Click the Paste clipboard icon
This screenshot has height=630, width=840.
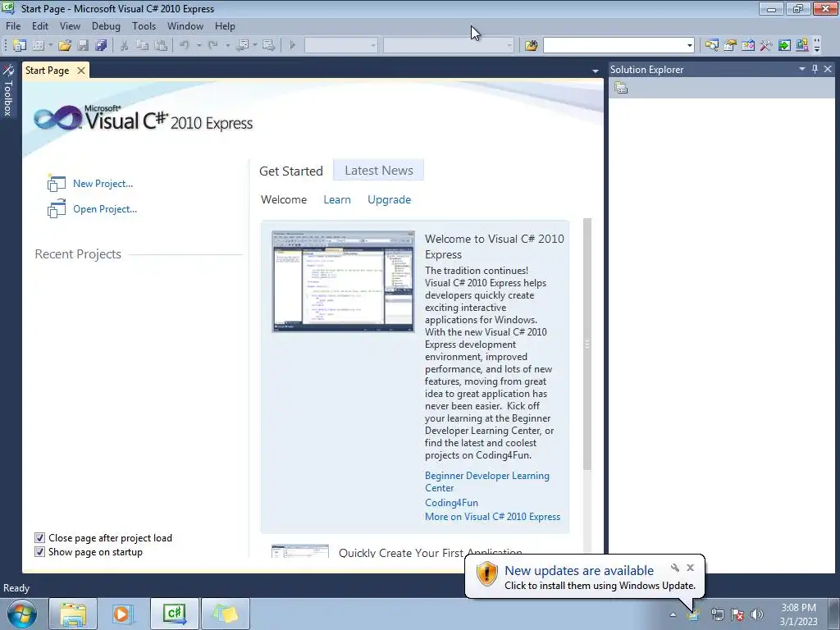(x=161, y=46)
